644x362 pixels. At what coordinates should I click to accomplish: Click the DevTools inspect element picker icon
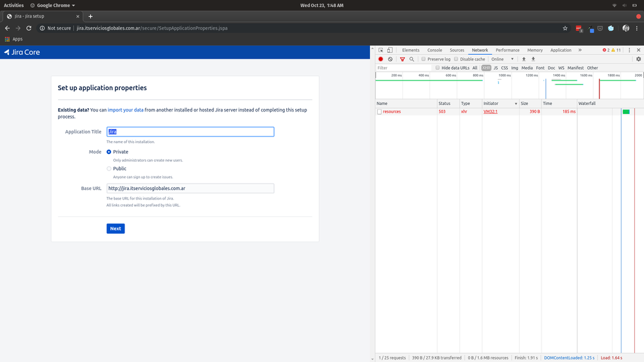[x=381, y=50]
